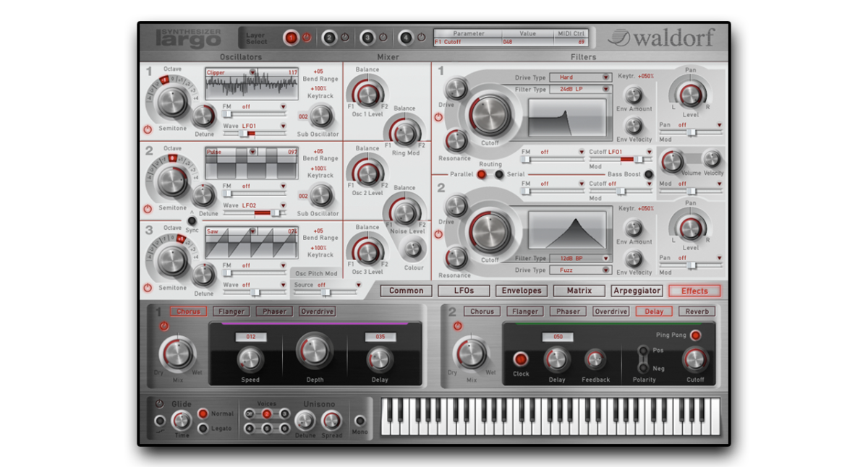Open the Filter 1 Drive Type dropdown
868x467 pixels.
tap(581, 77)
